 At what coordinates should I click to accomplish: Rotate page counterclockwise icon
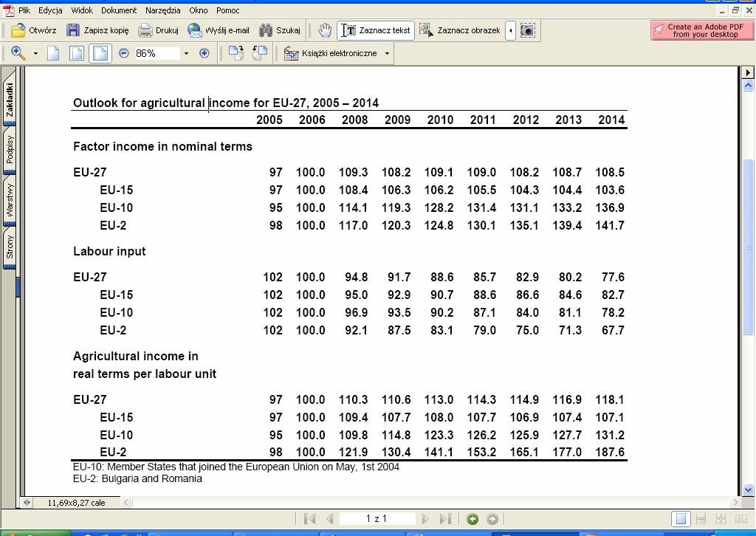(260, 53)
